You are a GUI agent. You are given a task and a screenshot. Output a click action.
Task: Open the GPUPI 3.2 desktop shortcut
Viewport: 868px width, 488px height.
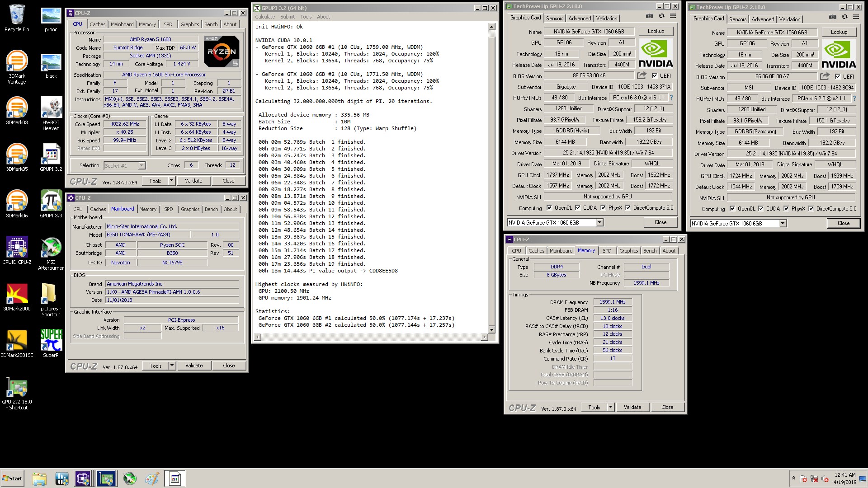(51, 158)
